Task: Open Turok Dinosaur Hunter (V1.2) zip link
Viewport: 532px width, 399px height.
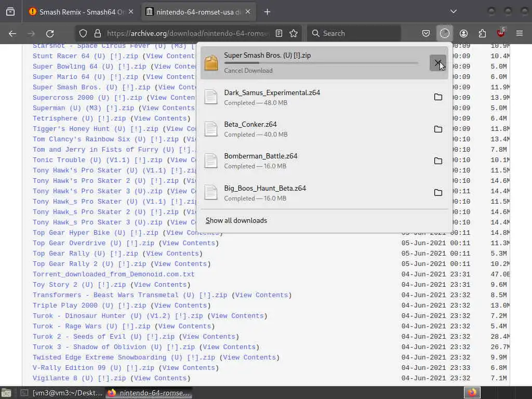Action: pyautogui.click(x=118, y=316)
